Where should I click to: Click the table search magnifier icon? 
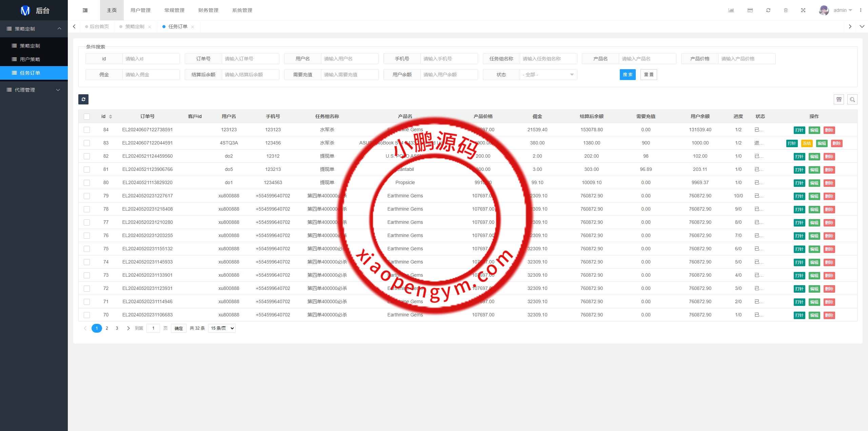(x=852, y=99)
